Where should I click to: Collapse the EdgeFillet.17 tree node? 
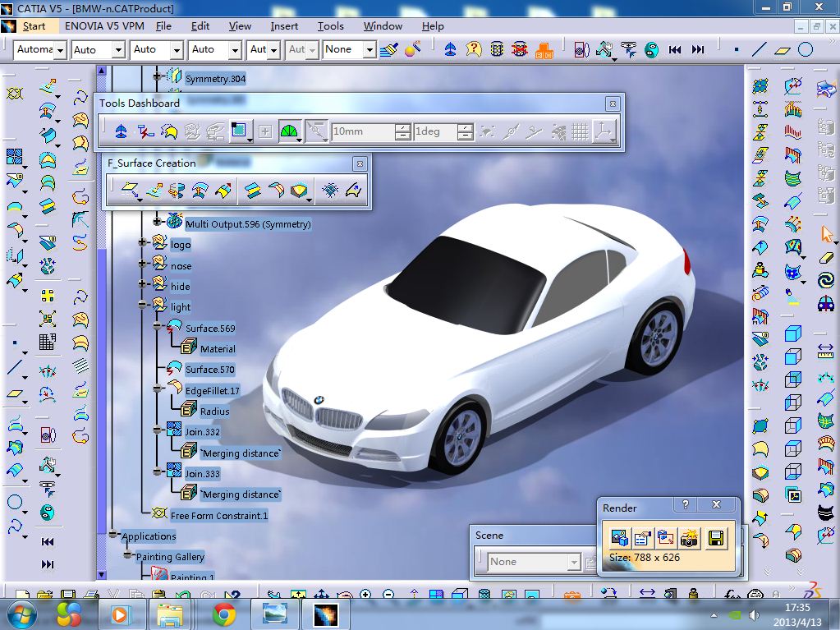(x=158, y=389)
